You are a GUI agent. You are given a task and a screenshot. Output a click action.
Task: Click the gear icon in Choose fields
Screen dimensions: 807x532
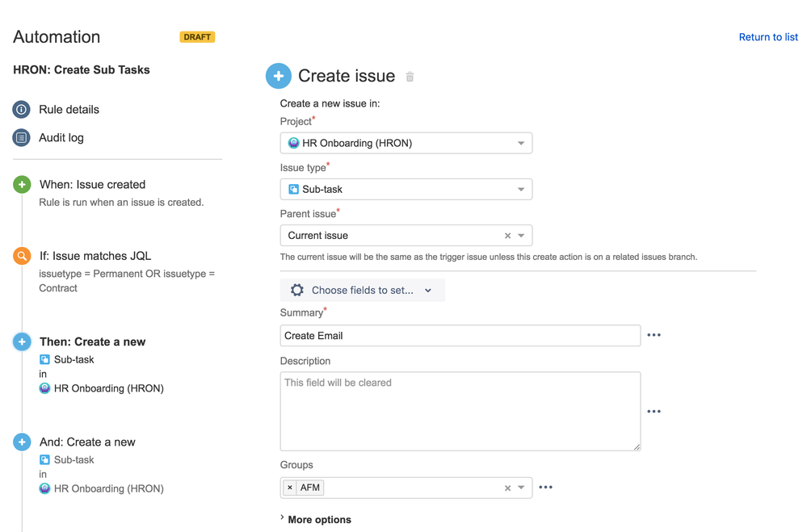(297, 290)
